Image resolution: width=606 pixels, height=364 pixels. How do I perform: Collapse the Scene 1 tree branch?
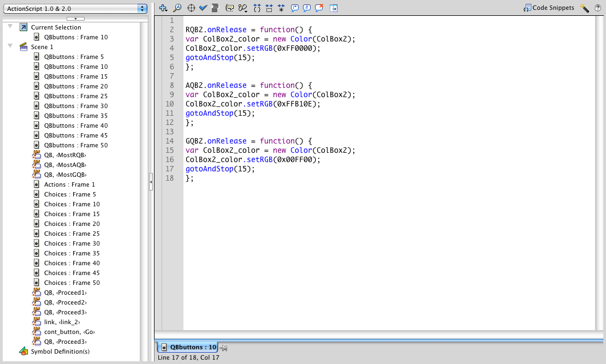coord(11,47)
